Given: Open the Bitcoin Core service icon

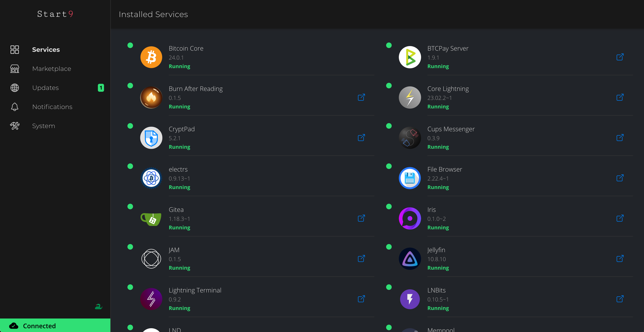Looking at the screenshot, I should click(151, 57).
